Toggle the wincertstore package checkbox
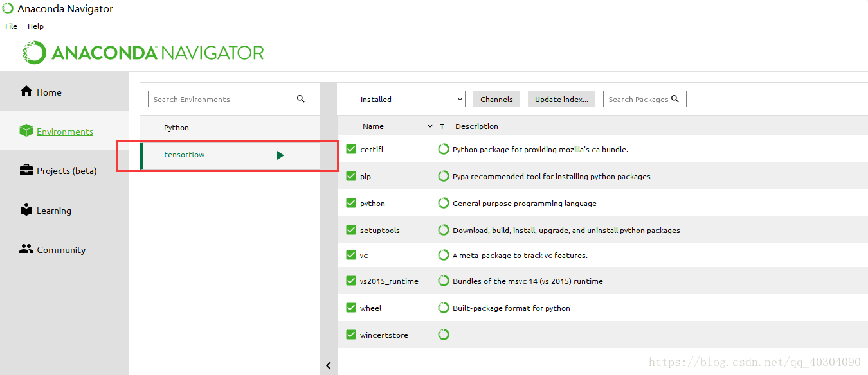This screenshot has height=375, width=868. (351, 335)
